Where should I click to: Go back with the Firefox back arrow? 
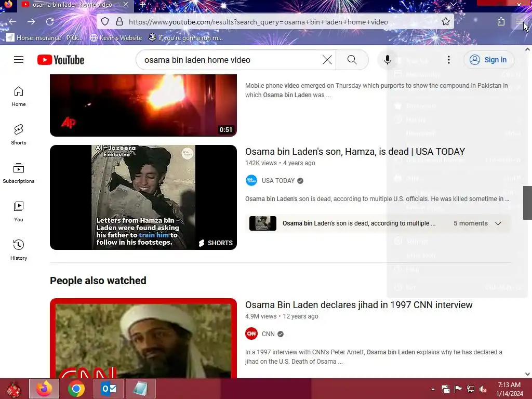[12, 22]
